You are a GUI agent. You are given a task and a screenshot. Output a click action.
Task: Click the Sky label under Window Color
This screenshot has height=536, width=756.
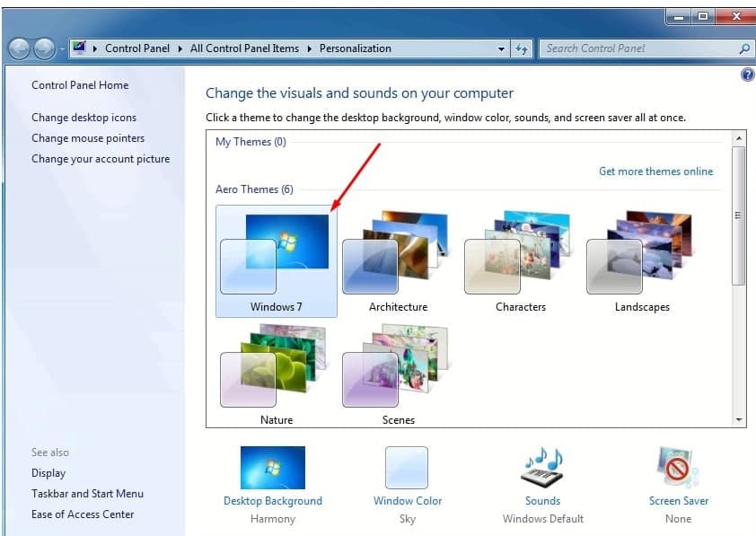(408, 519)
